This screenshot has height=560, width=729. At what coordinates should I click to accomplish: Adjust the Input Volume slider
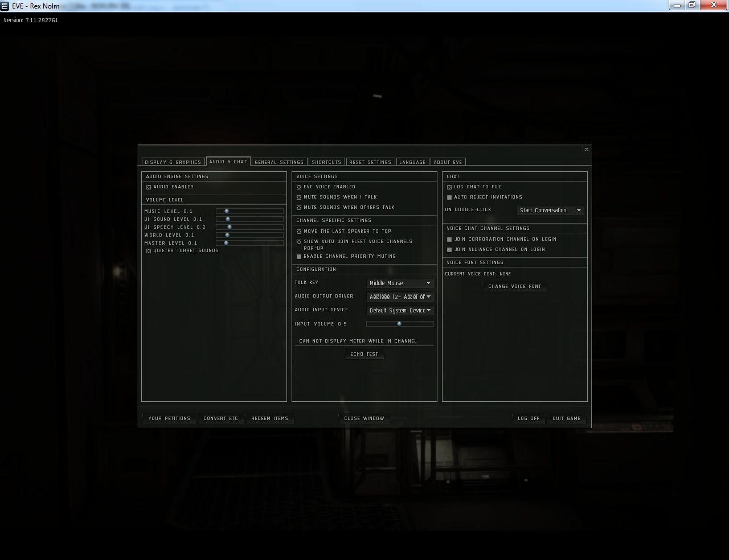pos(400,324)
